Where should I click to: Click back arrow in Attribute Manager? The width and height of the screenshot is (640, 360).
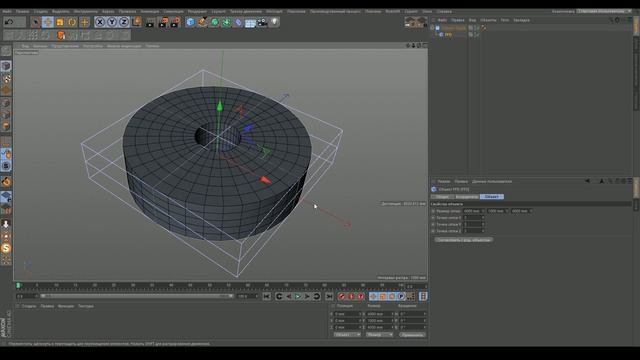click(x=587, y=181)
